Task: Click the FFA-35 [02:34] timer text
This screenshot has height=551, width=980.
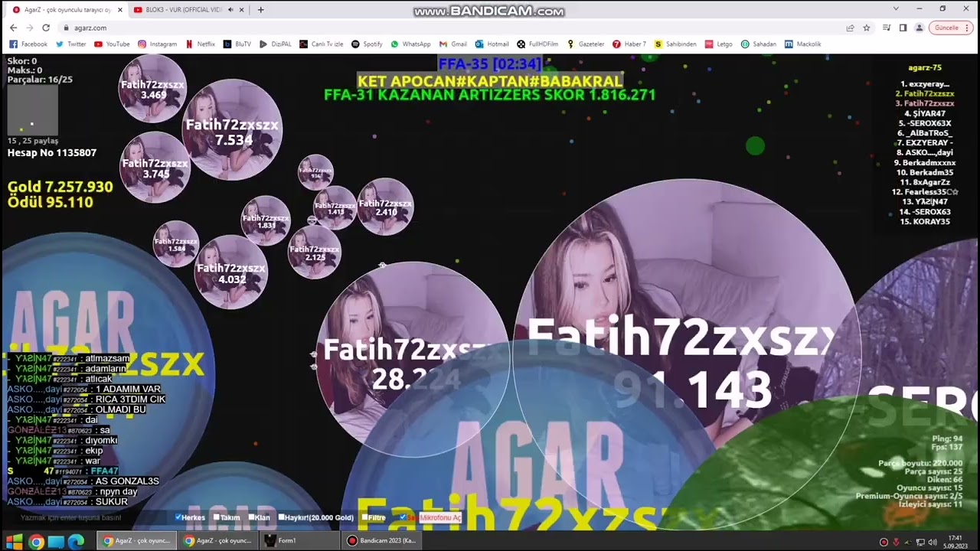Action: tap(490, 64)
